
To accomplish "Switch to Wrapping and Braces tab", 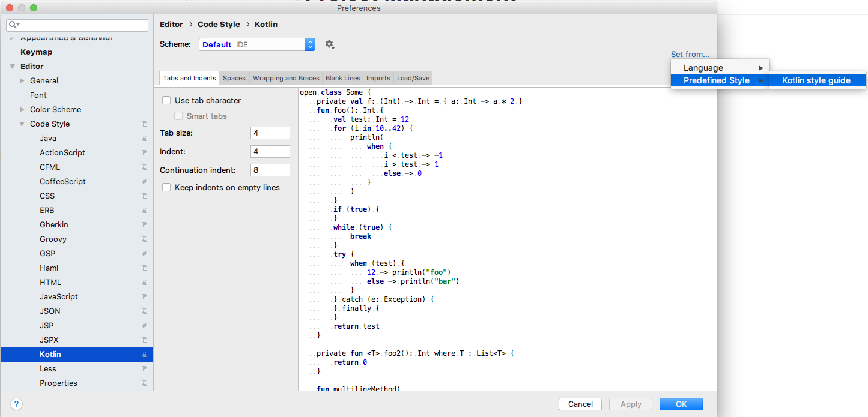I will tap(285, 78).
